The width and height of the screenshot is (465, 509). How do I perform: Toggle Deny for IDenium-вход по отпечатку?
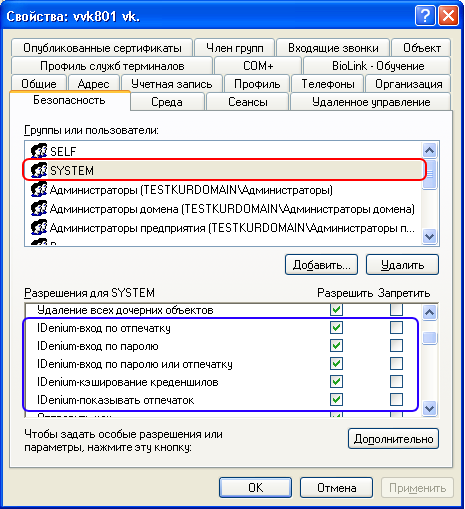point(396,327)
